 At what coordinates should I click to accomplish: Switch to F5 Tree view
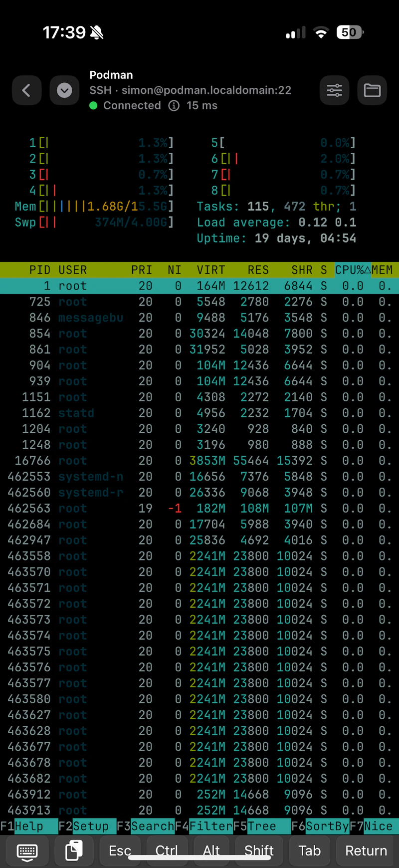(x=262, y=826)
